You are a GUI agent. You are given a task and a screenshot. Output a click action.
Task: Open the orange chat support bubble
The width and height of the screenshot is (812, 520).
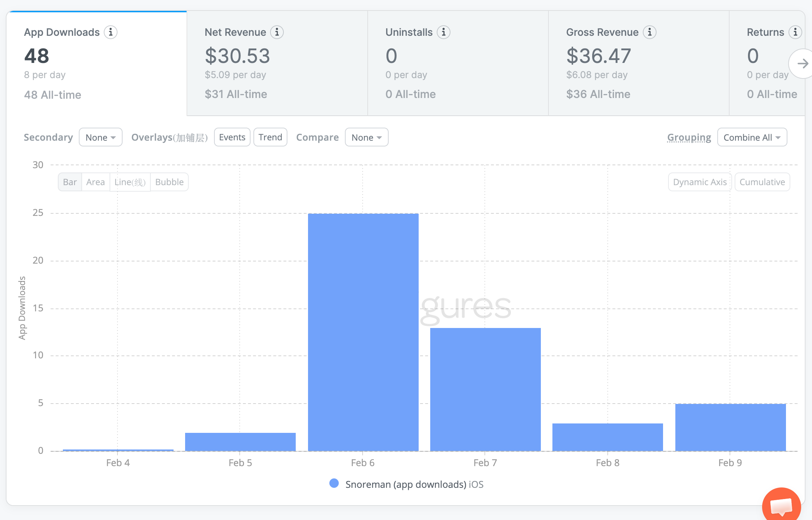point(781,506)
